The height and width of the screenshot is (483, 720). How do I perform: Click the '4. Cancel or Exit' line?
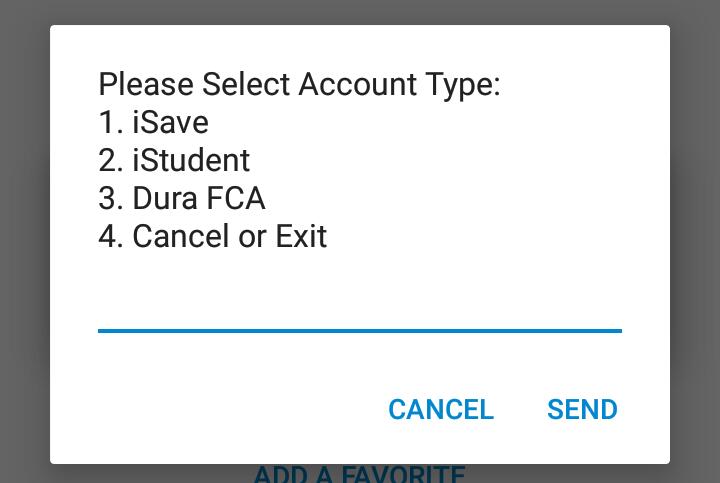tap(212, 236)
